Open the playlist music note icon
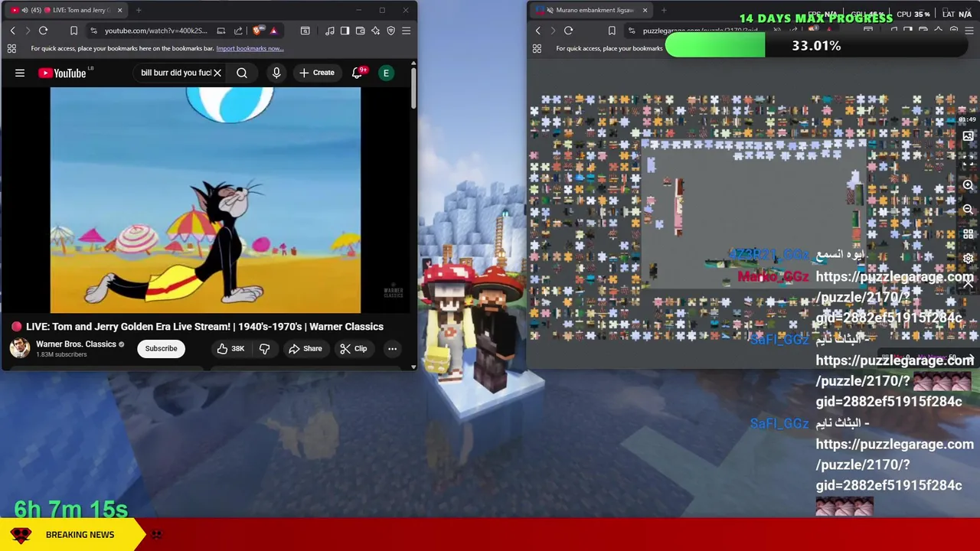The width and height of the screenshot is (980, 551). pyautogui.click(x=329, y=31)
